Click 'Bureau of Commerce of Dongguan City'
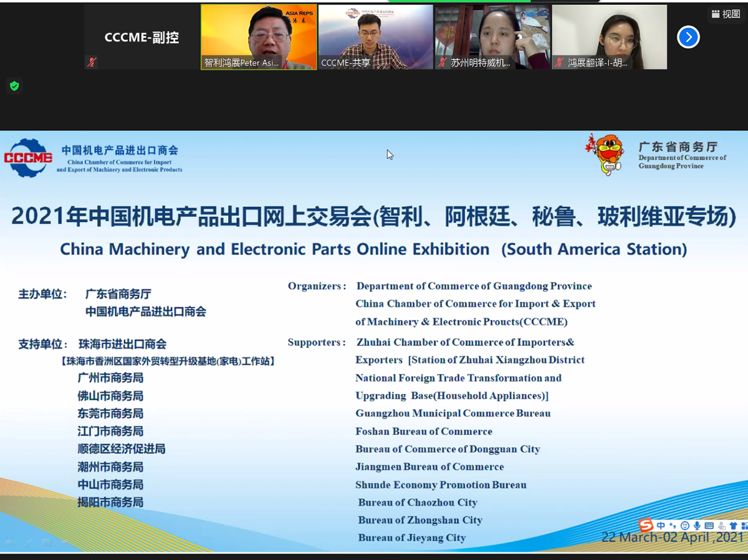Viewport: 748px width, 560px height. coord(448,449)
